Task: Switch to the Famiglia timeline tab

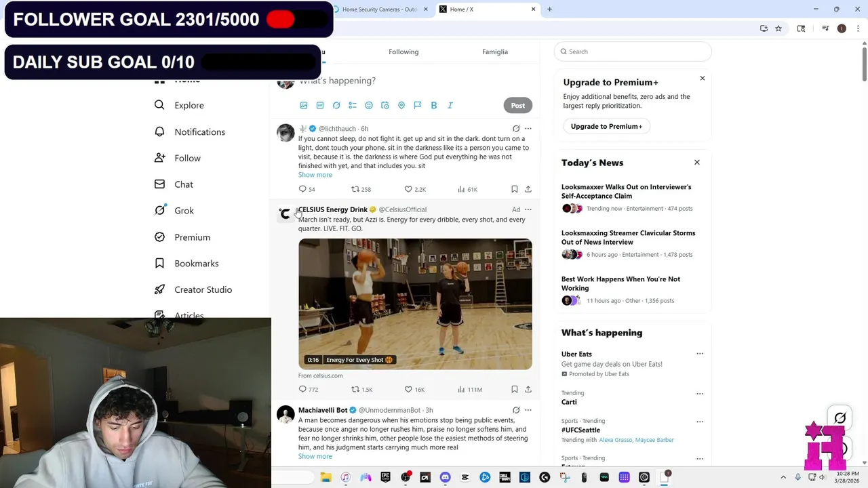Action: [x=495, y=52]
